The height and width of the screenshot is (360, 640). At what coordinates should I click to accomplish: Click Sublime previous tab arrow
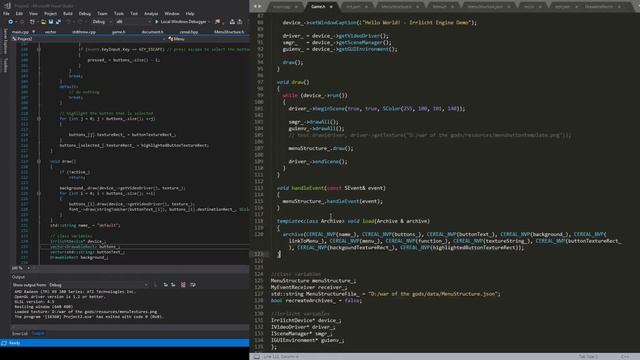click(x=255, y=6)
